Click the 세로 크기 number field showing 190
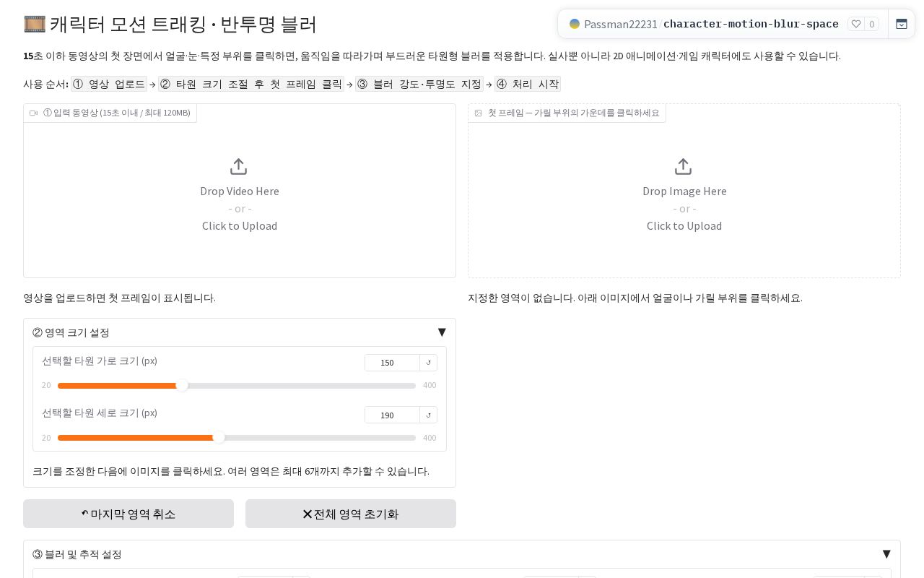 click(392, 415)
